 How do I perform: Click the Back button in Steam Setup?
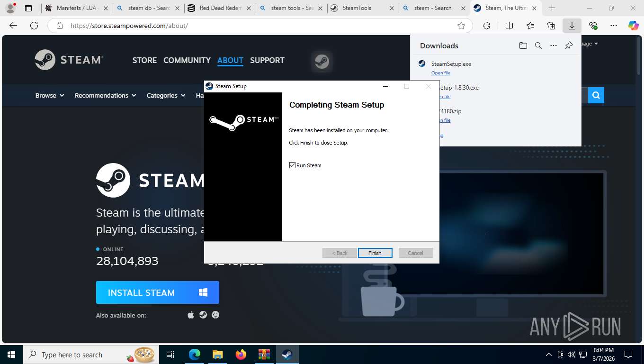click(340, 253)
